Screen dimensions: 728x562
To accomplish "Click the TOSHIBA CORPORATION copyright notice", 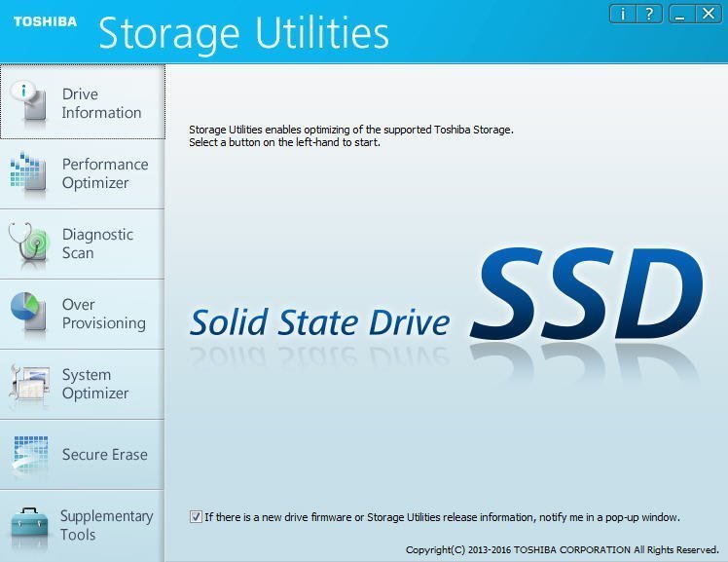I will [563, 550].
